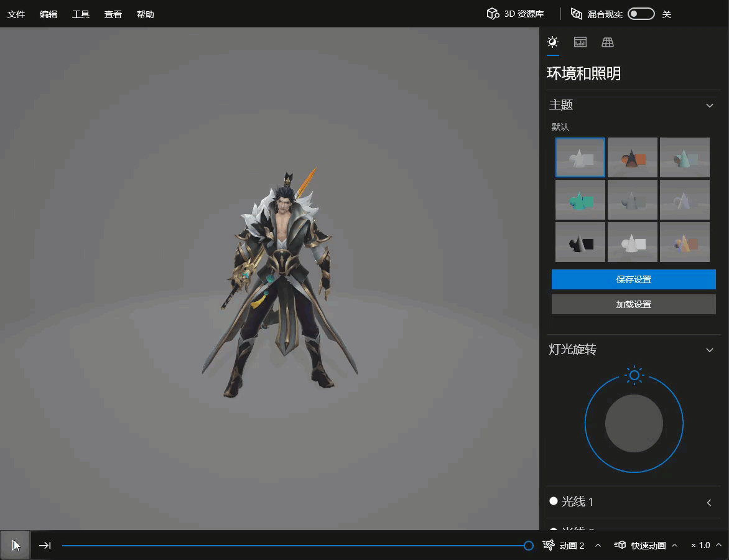Screen dimensions: 729x560
Task: Select the bright green theme thumbnail
Action: coord(580,200)
